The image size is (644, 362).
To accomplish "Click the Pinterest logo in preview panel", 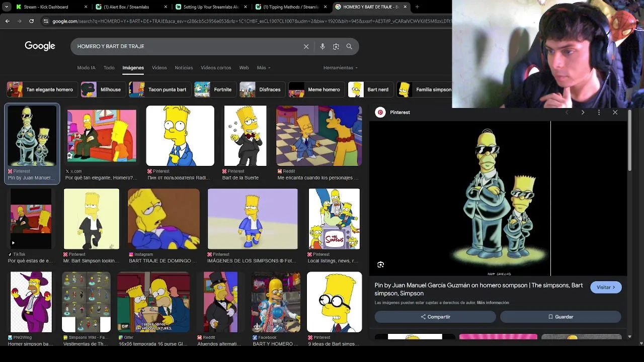I will click(x=380, y=113).
